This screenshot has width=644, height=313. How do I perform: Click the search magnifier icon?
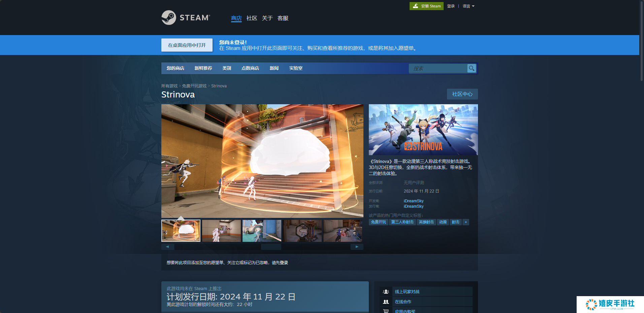click(472, 68)
